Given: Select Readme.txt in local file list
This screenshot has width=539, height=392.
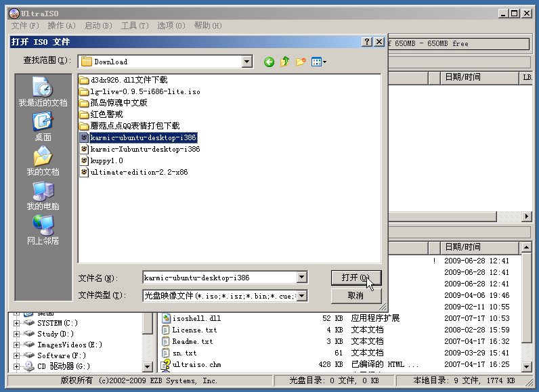Looking at the screenshot, I should (x=188, y=341).
